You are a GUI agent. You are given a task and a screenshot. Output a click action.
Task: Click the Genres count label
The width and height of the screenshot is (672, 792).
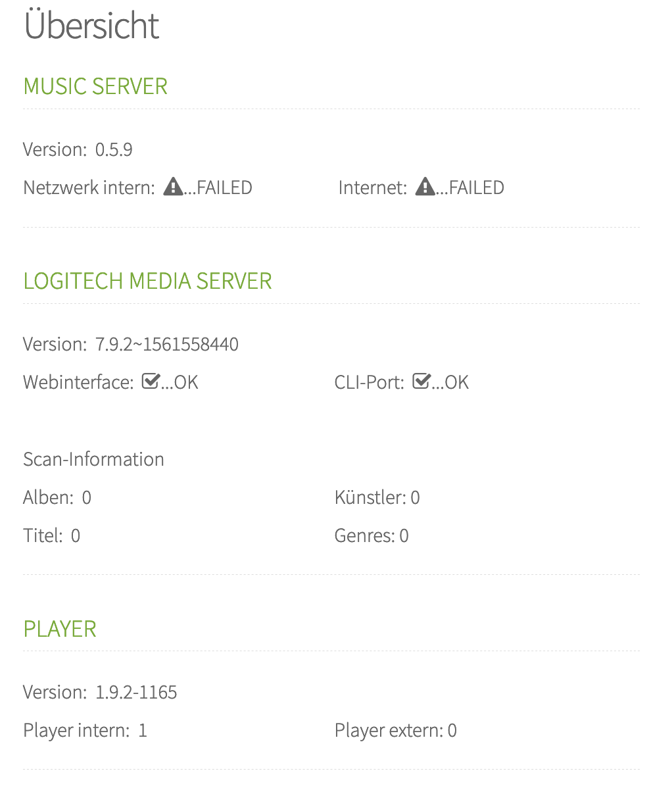pos(366,536)
